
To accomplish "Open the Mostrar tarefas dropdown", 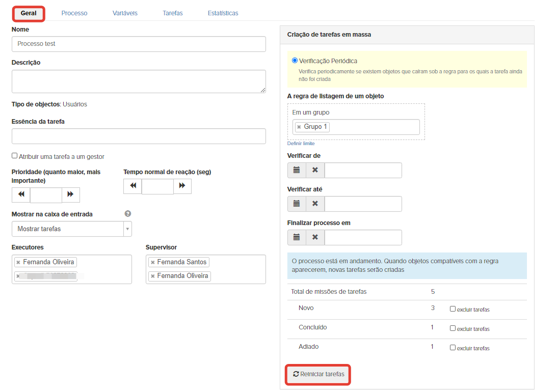I will (71, 229).
